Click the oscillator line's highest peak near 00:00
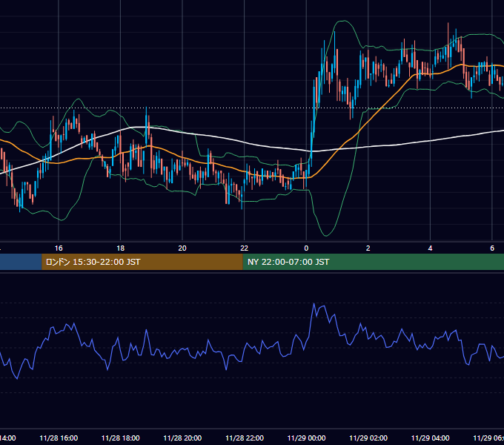This screenshot has height=445, width=504. click(x=314, y=303)
